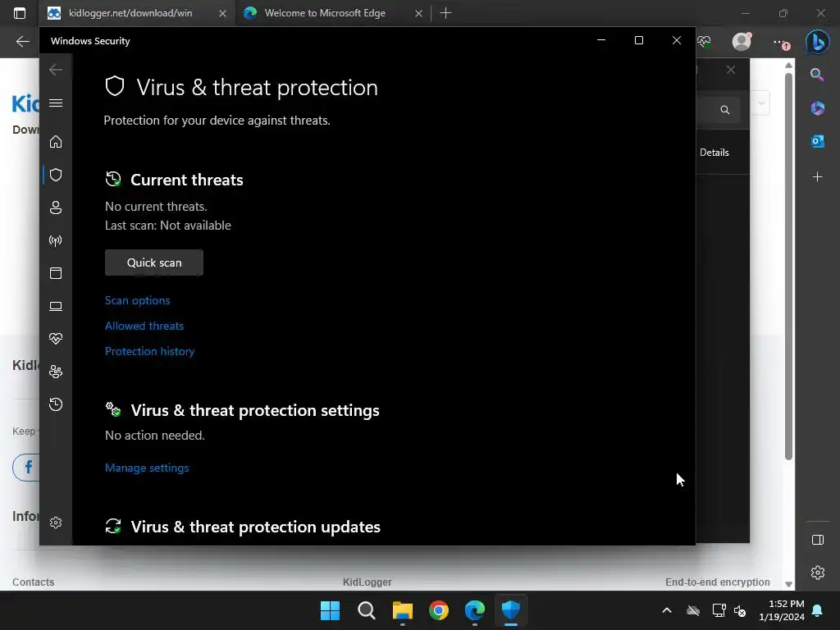Open App & browser control sidebar icon

coord(56,273)
